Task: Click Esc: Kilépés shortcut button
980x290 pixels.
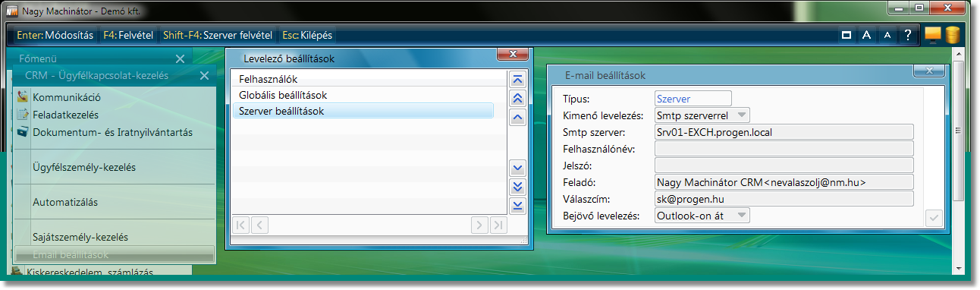Action: click(307, 35)
